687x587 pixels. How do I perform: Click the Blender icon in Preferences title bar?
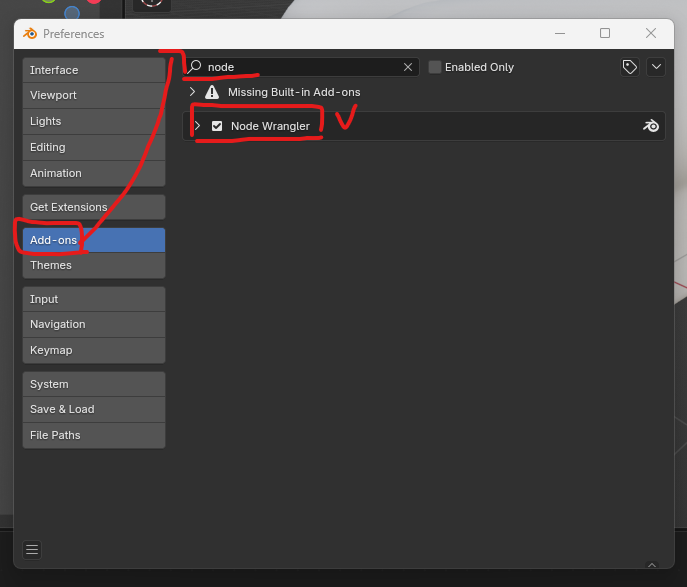coord(30,34)
